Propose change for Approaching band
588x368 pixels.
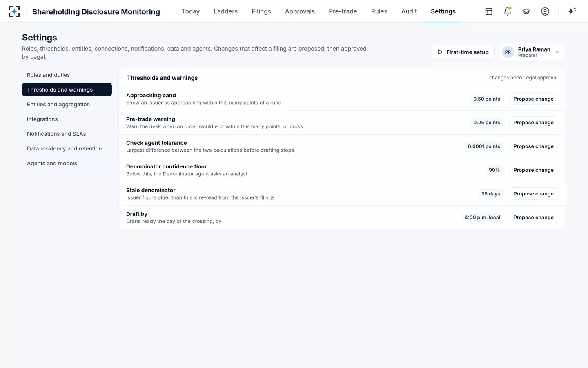coord(533,99)
